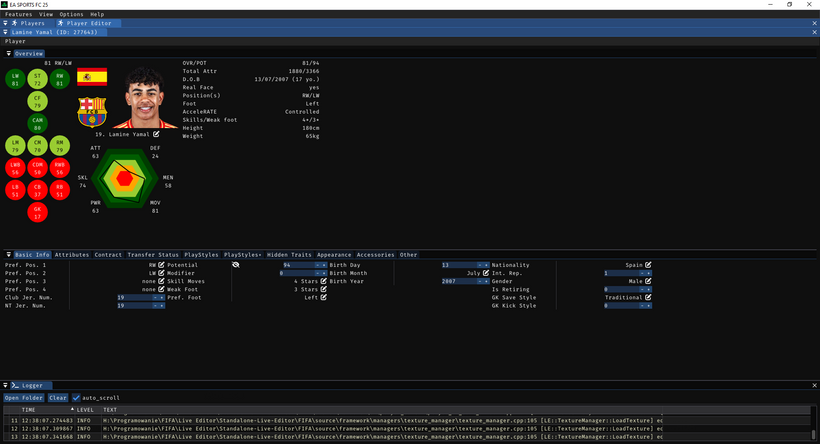Switch to the Attributes tab

[72, 255]
